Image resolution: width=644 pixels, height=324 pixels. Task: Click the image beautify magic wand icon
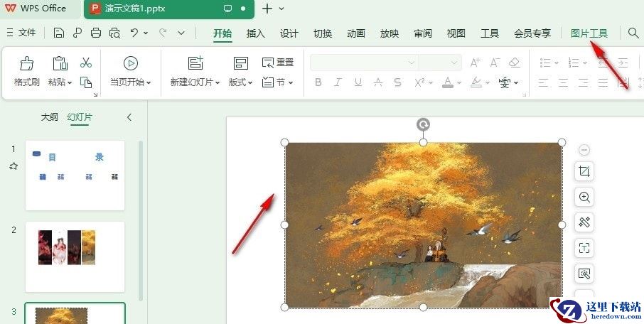click(x=584, y=222)
